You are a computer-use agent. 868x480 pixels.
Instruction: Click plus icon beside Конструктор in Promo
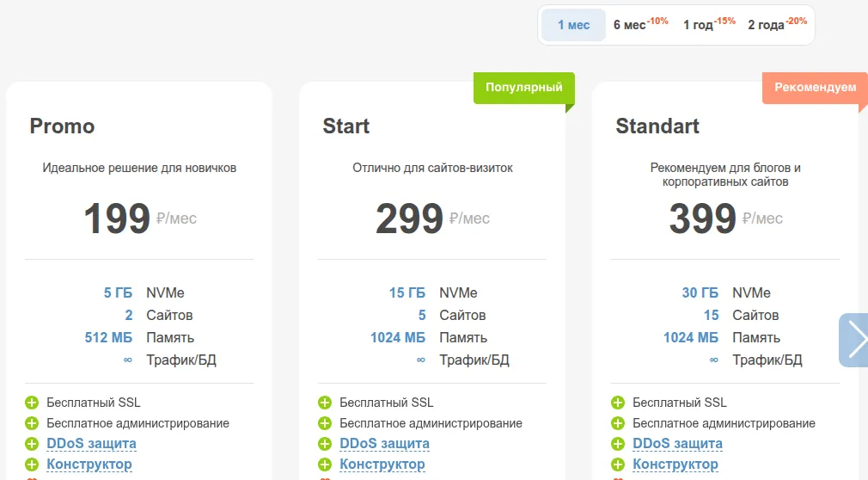pos(32,464)
